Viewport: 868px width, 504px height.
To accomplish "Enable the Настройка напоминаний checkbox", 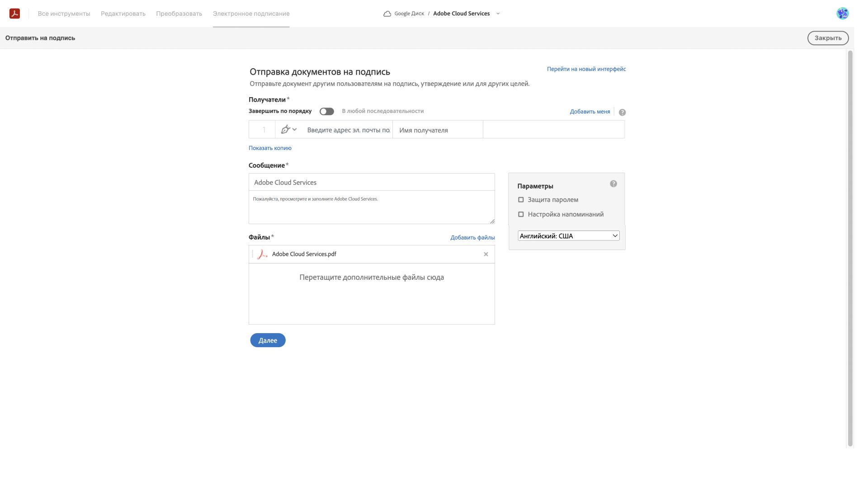I will (x=521, y=214).
